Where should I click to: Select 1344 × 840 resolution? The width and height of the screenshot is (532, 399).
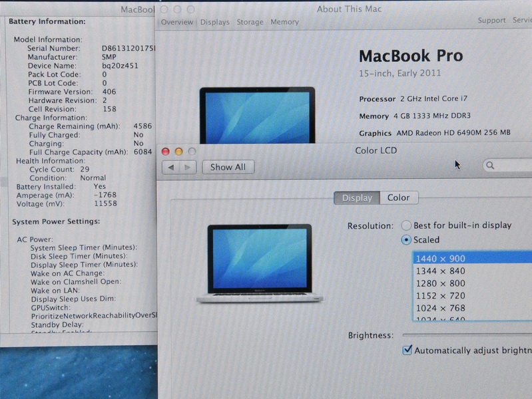[473, 271]
